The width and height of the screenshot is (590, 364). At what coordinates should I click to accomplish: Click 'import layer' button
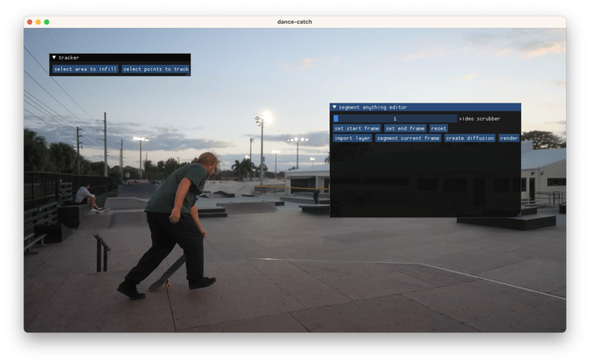(352, 138)
